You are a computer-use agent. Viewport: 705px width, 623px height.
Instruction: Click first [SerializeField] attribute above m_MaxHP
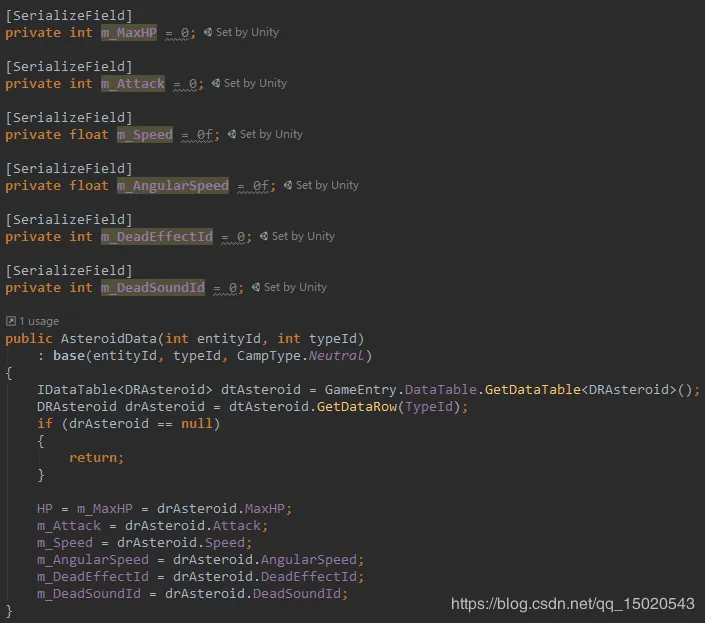69,16
